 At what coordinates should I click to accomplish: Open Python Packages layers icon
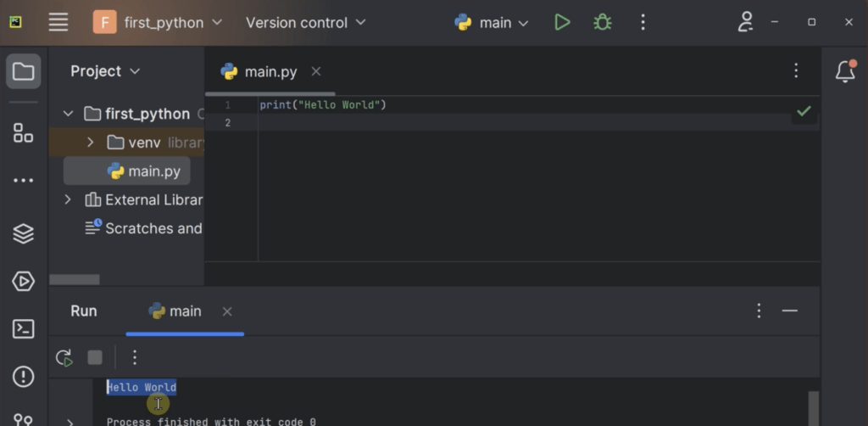tap(24, 233)
